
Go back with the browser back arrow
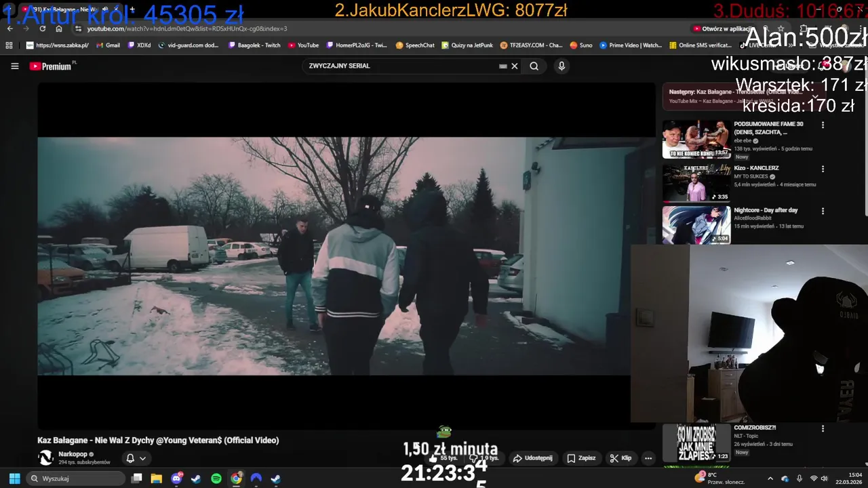9,28
